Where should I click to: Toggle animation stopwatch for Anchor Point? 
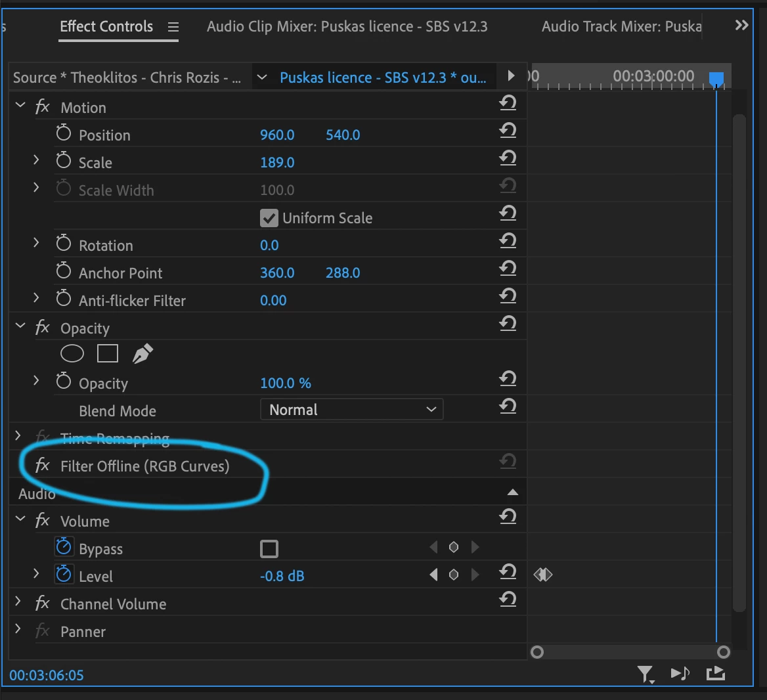click(x=64, y=271)
